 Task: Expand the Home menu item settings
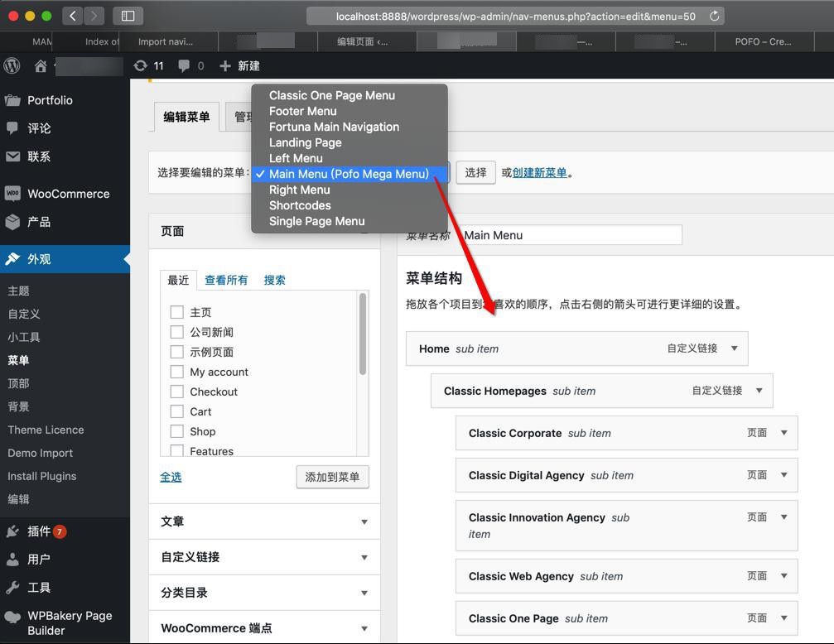coord(734,348)
